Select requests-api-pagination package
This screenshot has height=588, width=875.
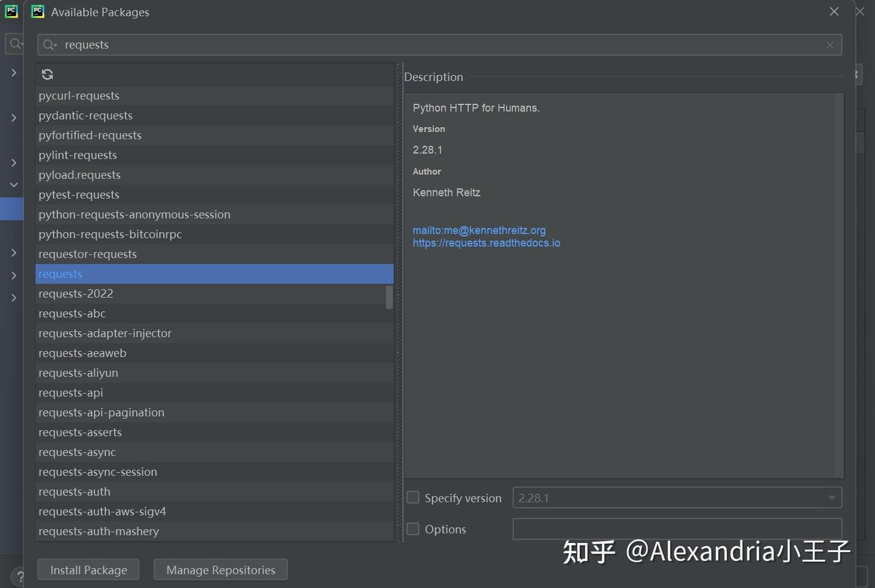pos(214,412)
